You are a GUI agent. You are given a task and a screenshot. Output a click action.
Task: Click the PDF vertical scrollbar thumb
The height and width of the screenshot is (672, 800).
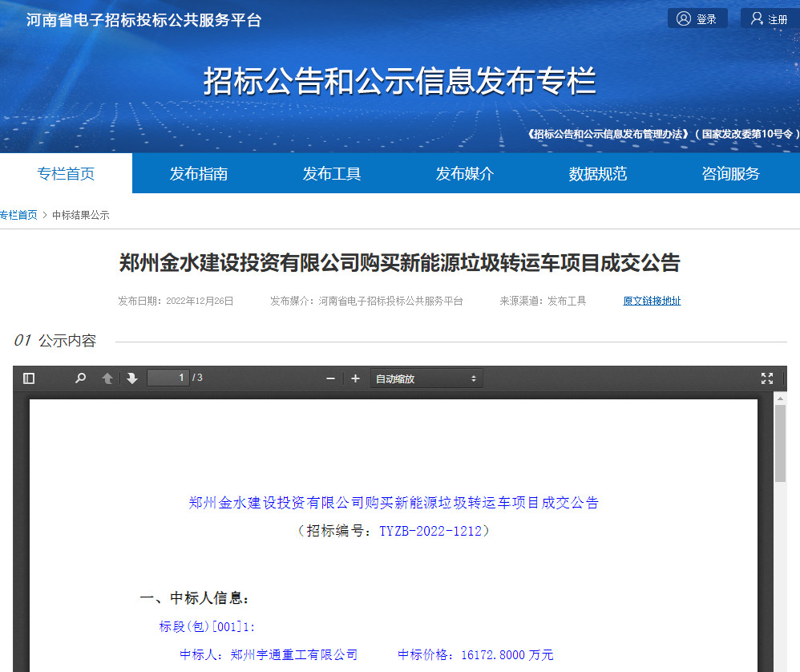pos(779,443)
